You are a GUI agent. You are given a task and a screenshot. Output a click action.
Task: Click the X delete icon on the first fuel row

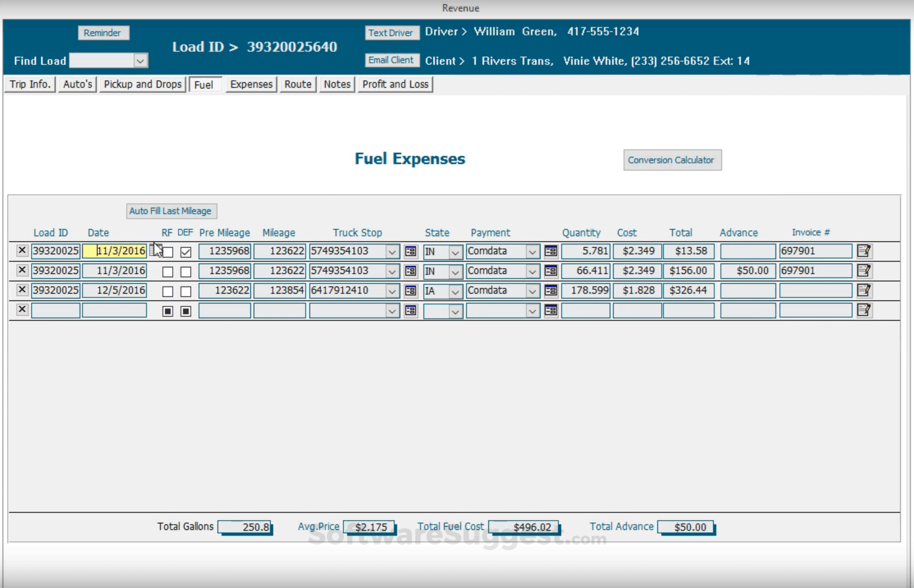(22, 251)
